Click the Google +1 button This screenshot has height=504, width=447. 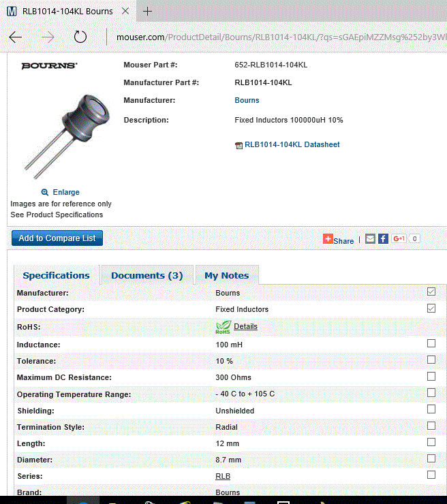pyautogui.click(x=399, y=238)
